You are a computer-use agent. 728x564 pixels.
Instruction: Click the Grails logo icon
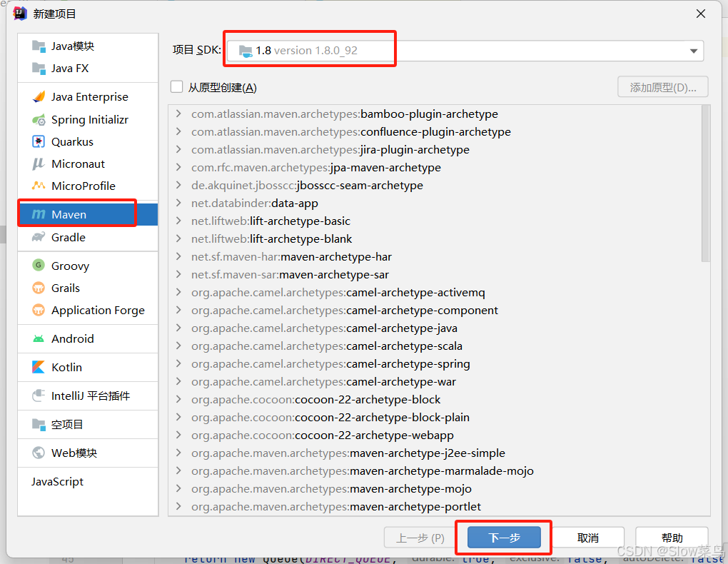pos(39,288)
